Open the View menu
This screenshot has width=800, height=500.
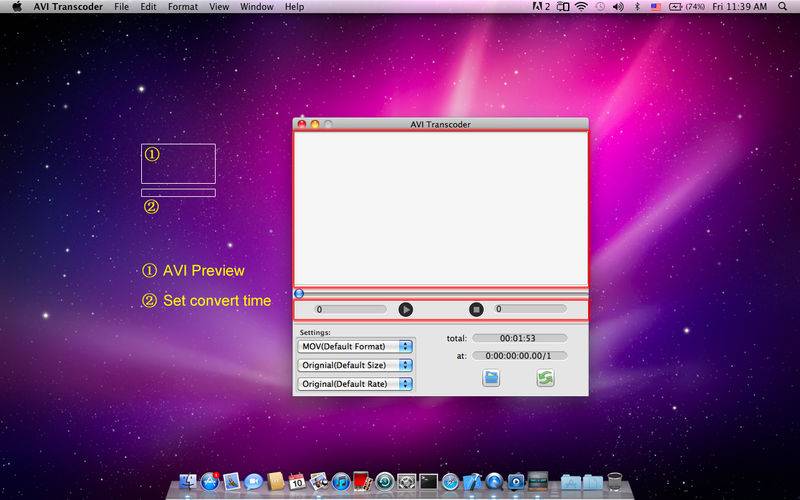coord(219,7)
